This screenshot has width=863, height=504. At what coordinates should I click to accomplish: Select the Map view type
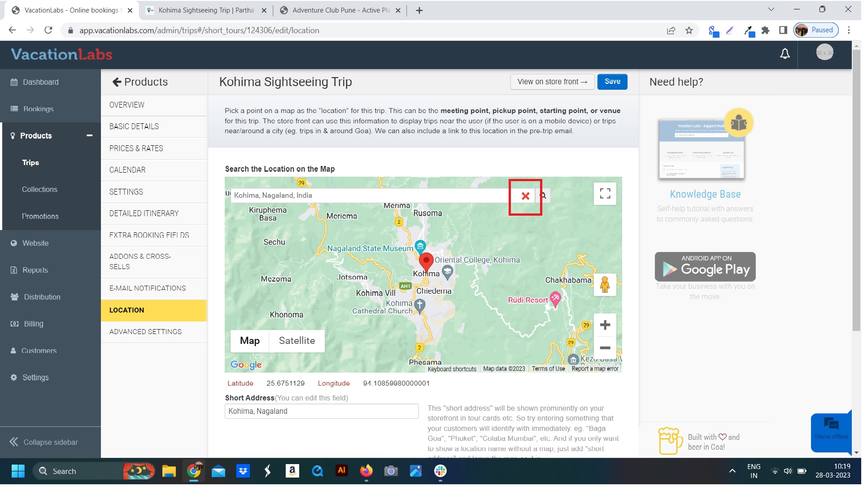click(250, 341)
